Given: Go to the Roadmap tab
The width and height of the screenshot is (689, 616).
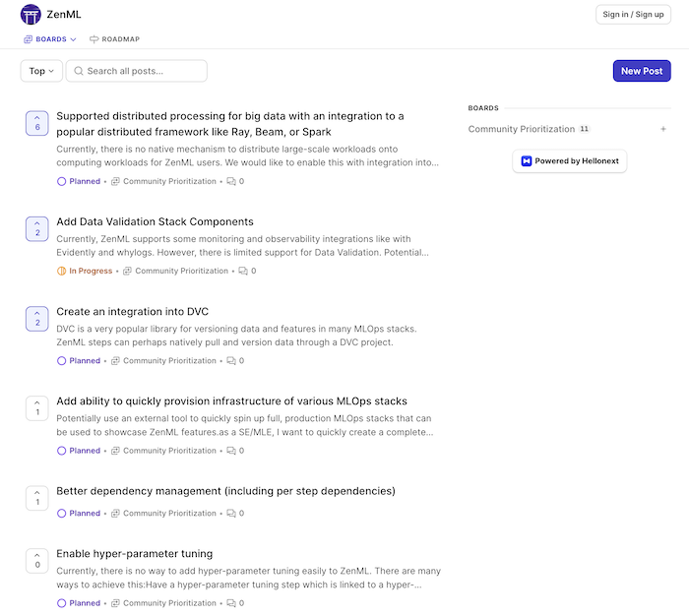Looking at the screenshot, I should [115, 39].
